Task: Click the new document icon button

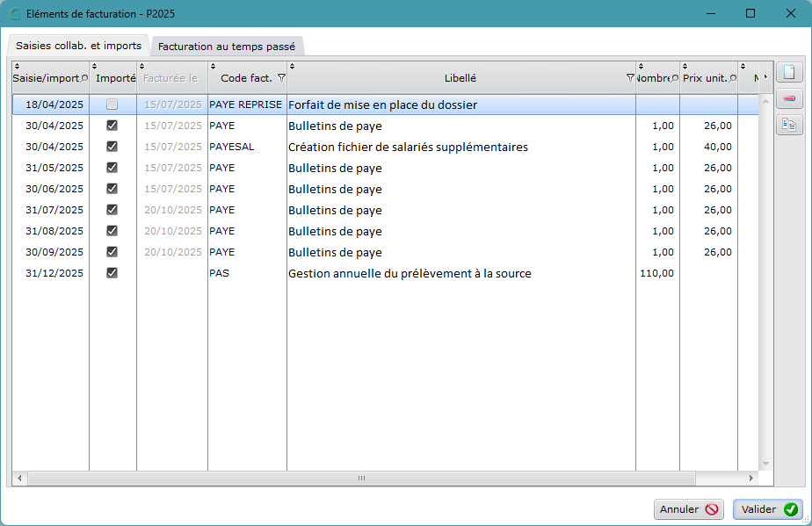Action: [789, 73]
